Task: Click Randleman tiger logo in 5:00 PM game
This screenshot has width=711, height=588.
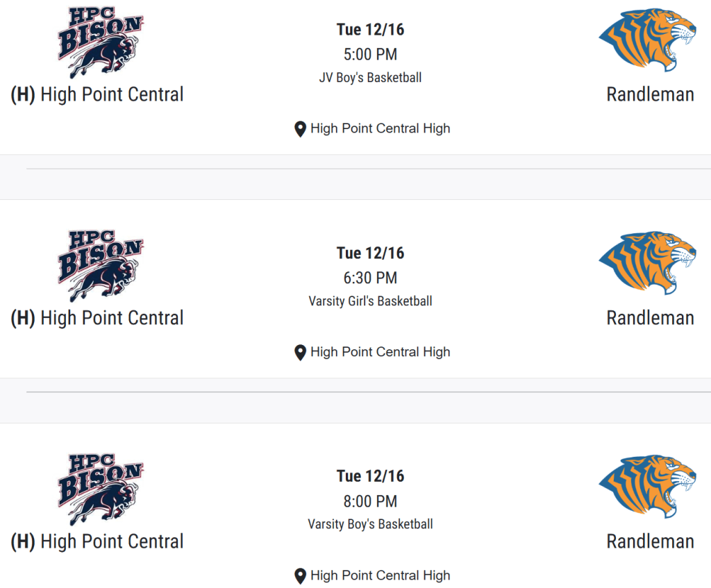Action: [647, 40]
